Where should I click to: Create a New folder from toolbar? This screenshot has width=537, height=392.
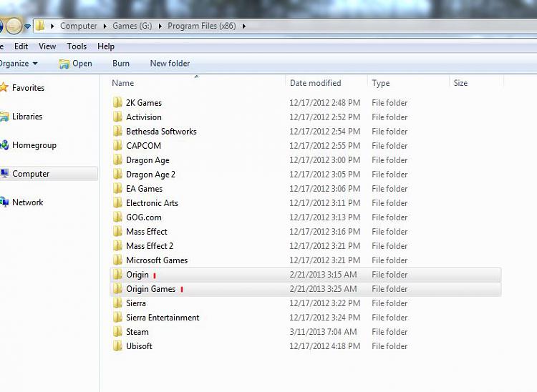pos(170,63)
